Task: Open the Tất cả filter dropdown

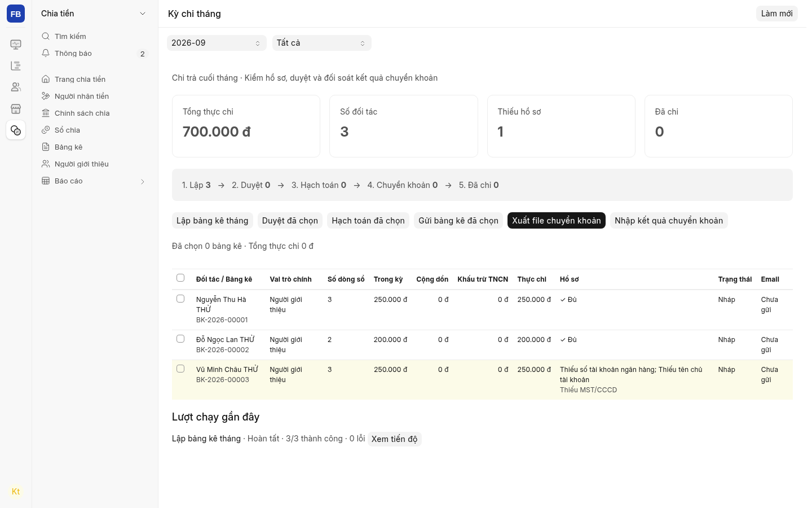Action: (322, 43)
